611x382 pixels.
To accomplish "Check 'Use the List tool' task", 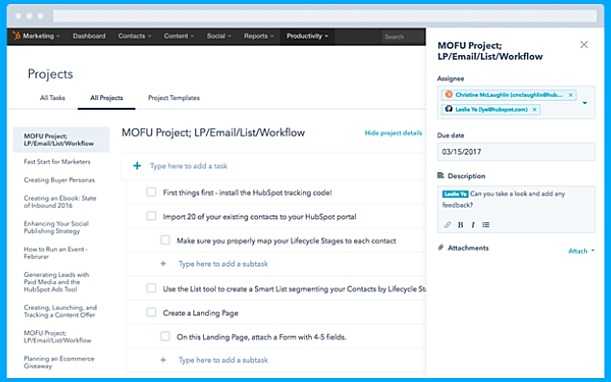I will click(151, 288).
